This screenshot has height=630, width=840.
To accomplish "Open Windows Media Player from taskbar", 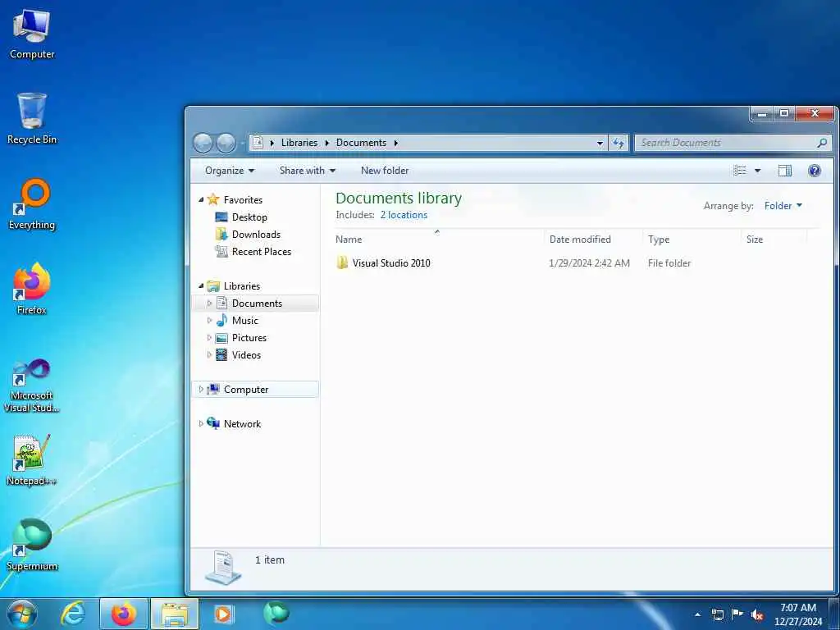I will click(223, 614).
